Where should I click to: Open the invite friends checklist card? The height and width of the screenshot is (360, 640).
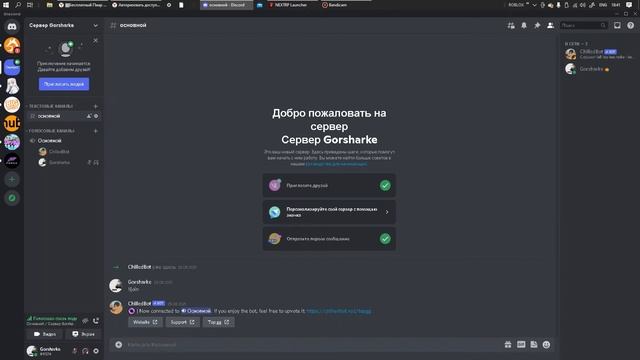pos(329,186)
